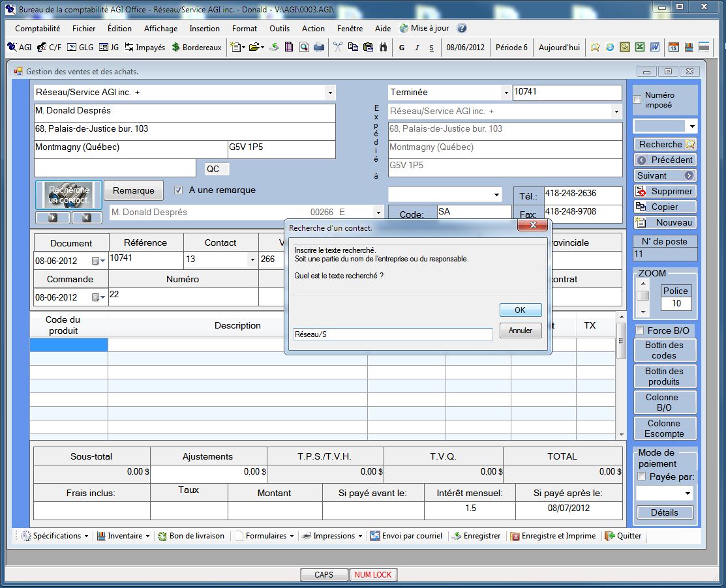Open the calendar icon in toolbar

[x=674, y=47]
